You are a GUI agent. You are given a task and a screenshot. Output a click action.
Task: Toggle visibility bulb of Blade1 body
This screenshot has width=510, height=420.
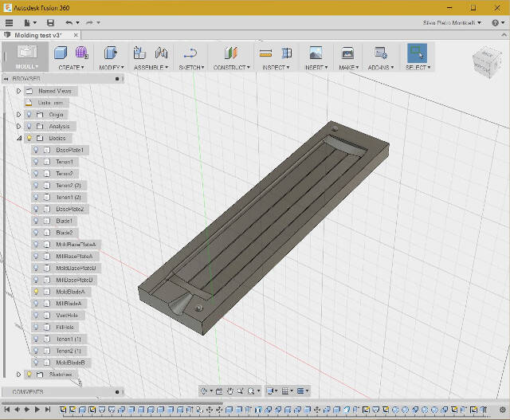36,221
